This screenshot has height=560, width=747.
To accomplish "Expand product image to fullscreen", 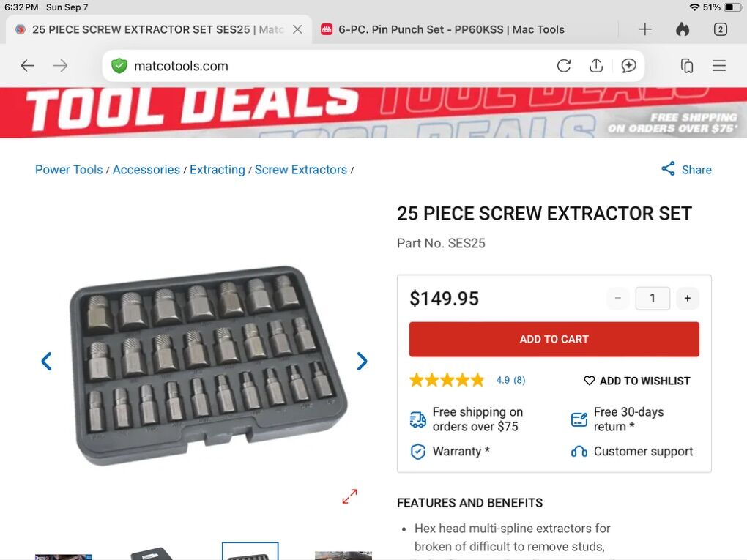I will pyautogui.click(x=349, y=496).
